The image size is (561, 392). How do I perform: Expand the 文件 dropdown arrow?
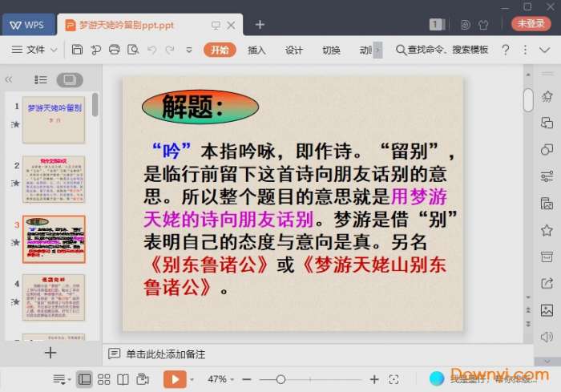pos(54,50)
